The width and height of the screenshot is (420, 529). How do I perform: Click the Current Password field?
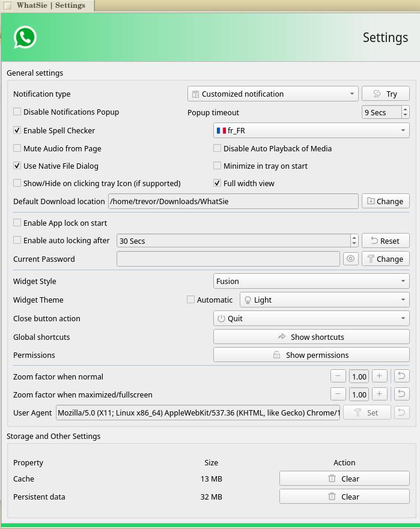point(228,259)
